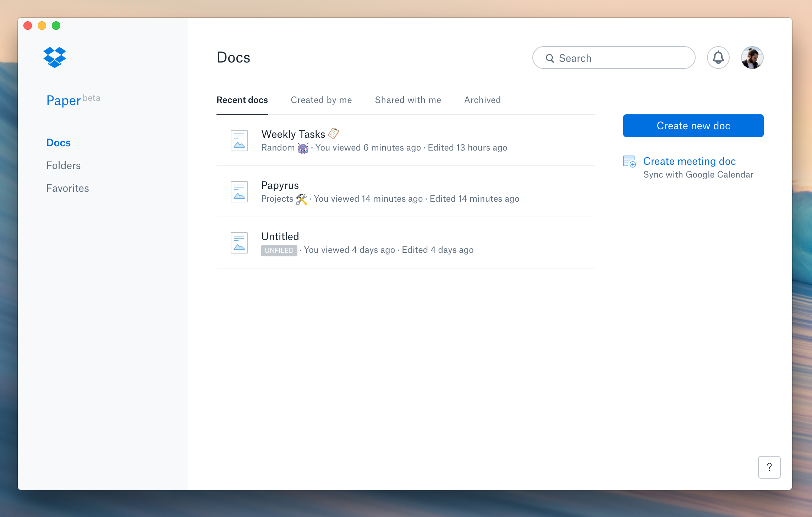Image resolution: width=812 pixels, height=517 pixels.
Task: Go to Folders in sidebar
Action: coord(64,165)
